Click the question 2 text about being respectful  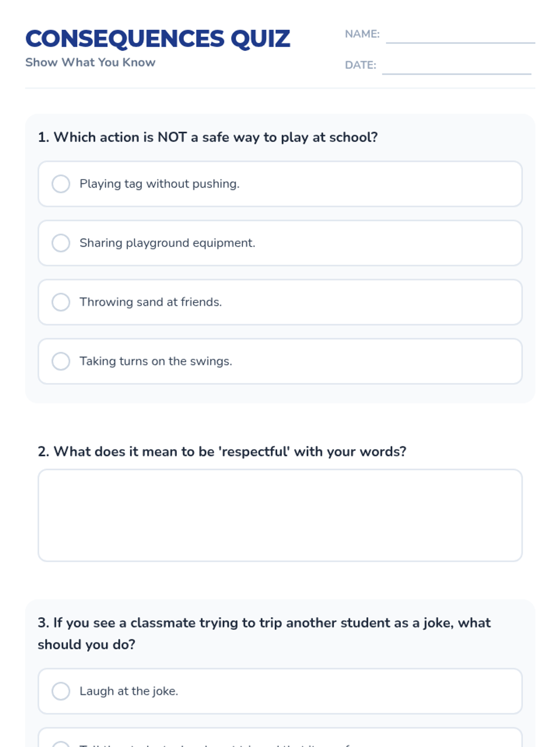(x=222, y=451)
